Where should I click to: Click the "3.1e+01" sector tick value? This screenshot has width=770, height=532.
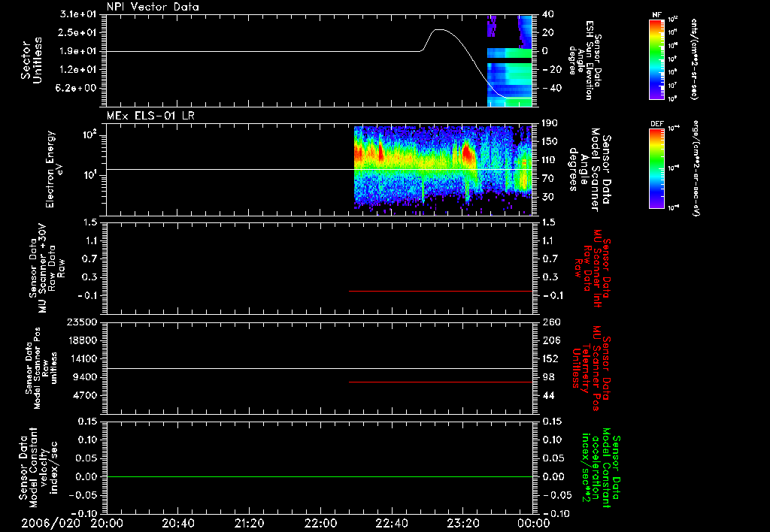pos(78,14)
